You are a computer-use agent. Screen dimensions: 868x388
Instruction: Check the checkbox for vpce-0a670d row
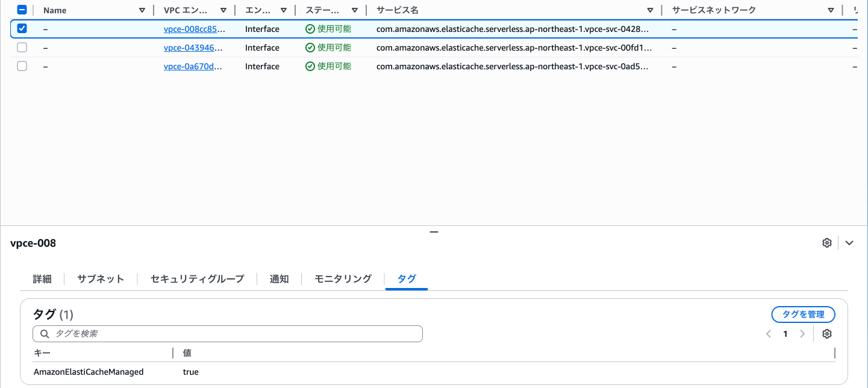[22, 66]
